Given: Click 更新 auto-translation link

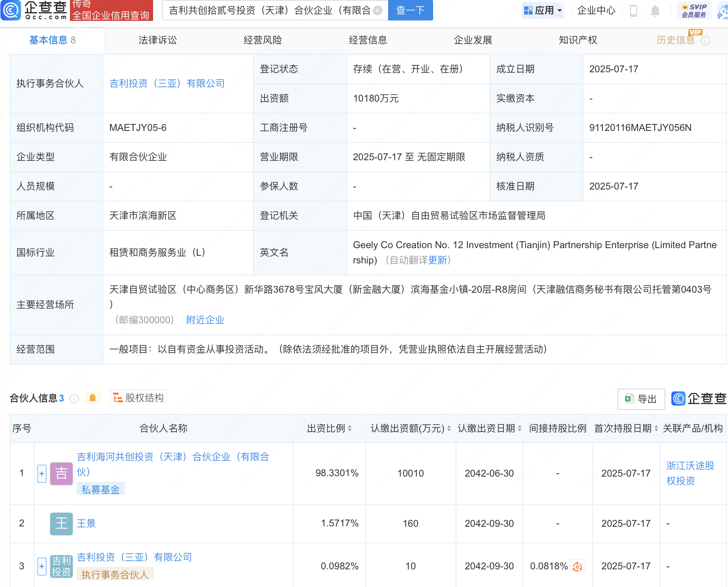Looking at the screenshot, I should [438, 260].
